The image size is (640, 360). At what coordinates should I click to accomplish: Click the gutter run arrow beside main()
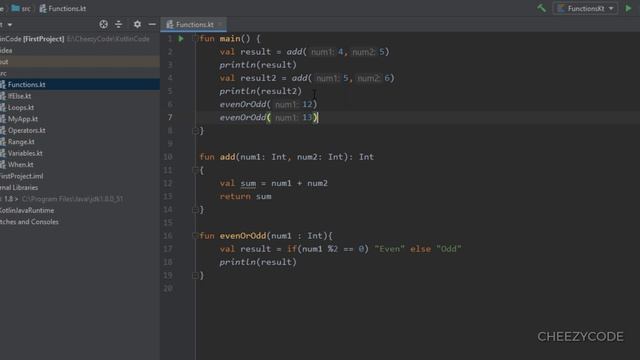click(x=181, y=39)
